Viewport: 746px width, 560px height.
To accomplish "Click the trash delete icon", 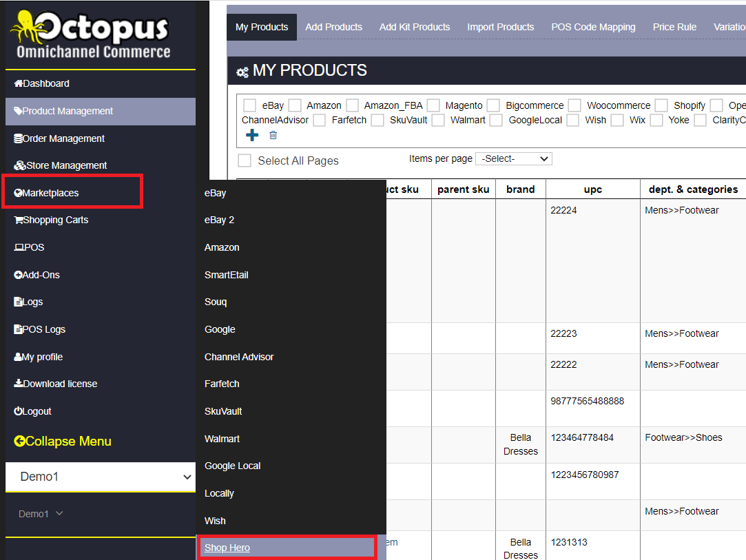I will 273,135.
